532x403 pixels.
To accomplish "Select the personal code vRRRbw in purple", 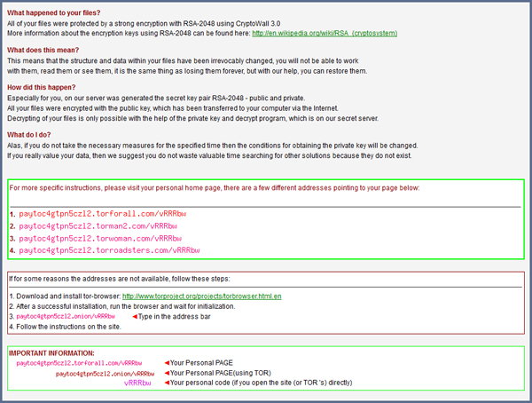I will tap(137, 383).
